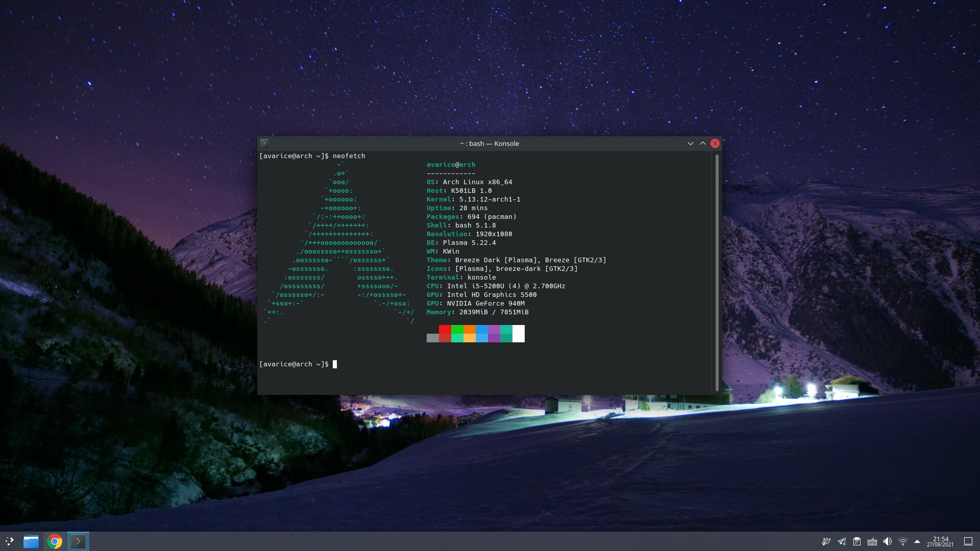Click the "DE: Plasma 5.22.4" line
The width and height of the screenshot is (980, 551).
461,243
